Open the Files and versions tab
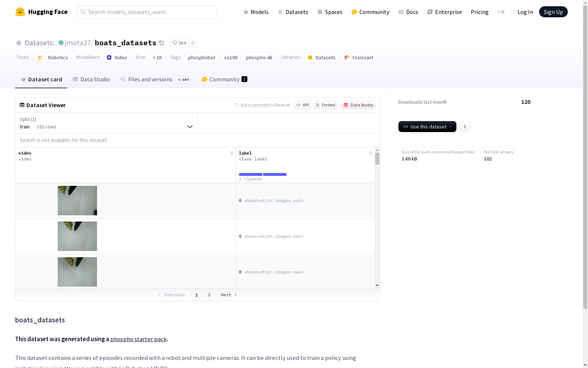Viewport: 588px width, 368px height. [x=156, y=79]
